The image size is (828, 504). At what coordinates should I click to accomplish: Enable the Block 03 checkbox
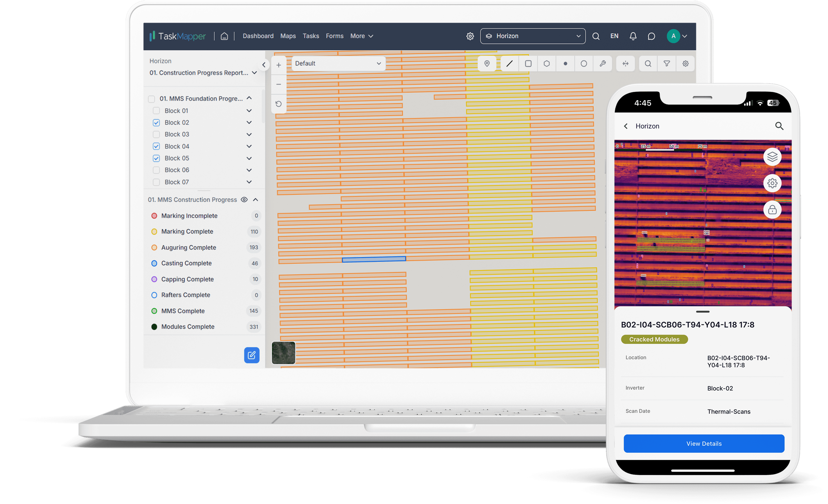click(x=156, y=134)
